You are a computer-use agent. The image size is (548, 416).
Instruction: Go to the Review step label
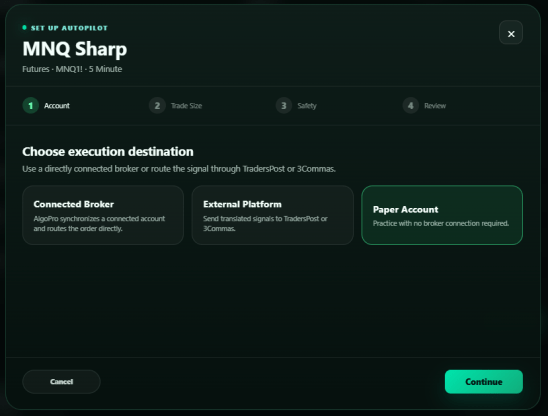point(435,106)
